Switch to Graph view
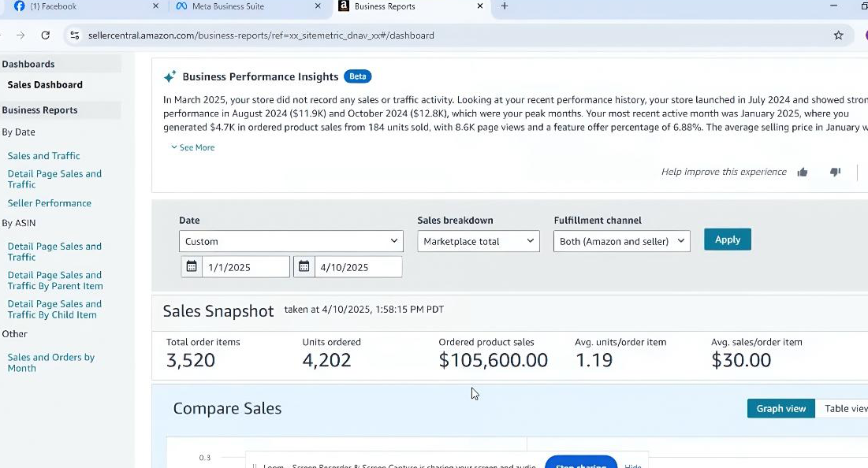The image size is (868, 468). pos(780,408)
